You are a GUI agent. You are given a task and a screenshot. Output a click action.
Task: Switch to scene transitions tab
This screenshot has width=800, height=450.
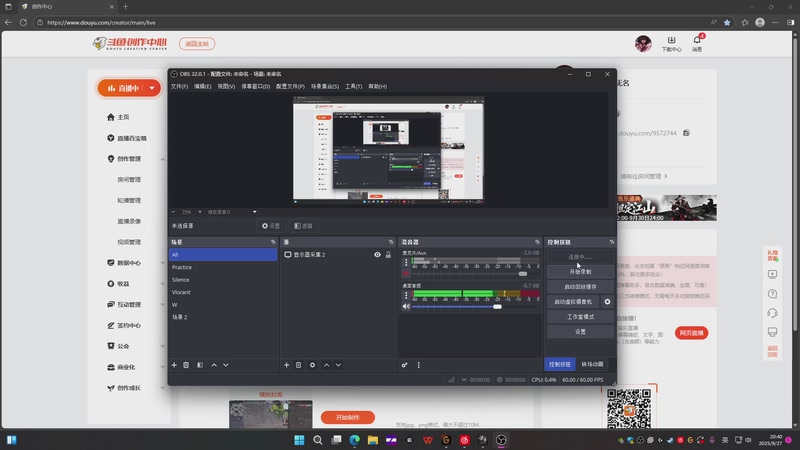592,364
